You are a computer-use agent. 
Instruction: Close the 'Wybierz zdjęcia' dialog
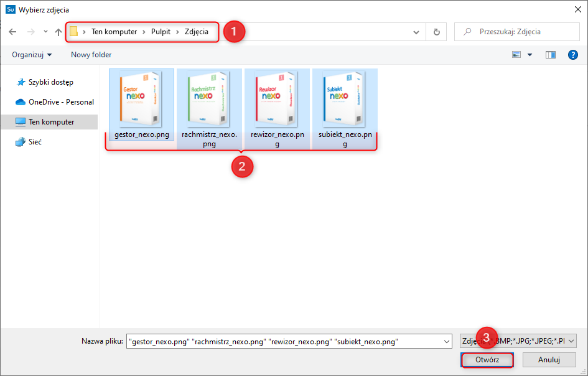pos(578,10)
